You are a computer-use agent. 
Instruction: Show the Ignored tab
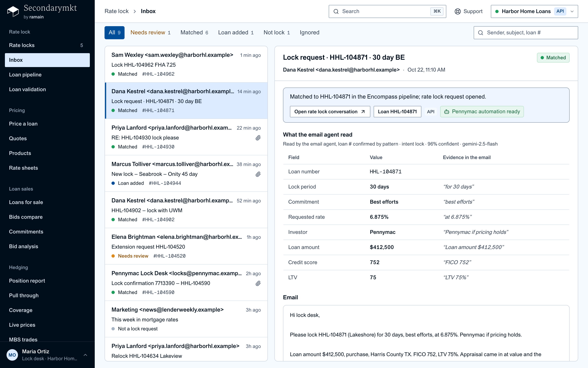309,33
